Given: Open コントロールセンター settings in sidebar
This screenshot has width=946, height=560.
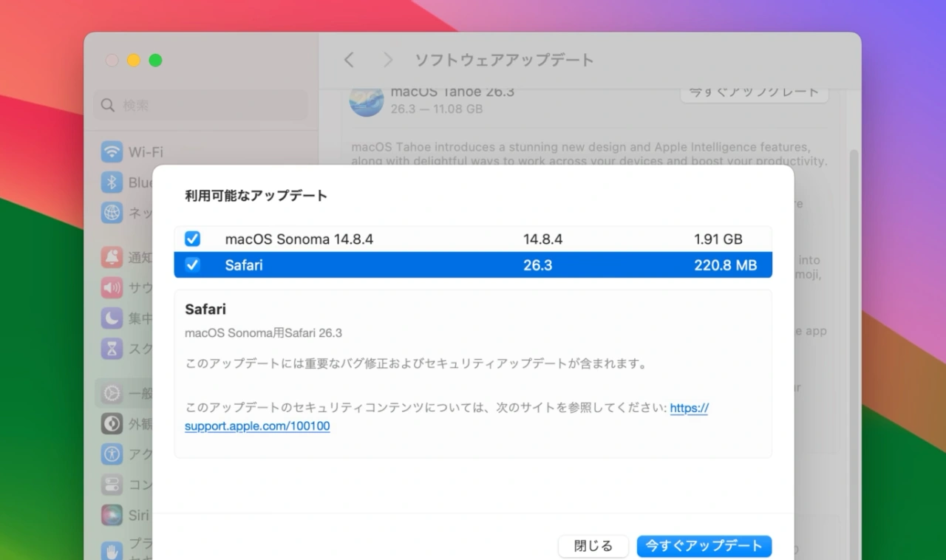Looking at the screenshot, I should coord(126,485).
